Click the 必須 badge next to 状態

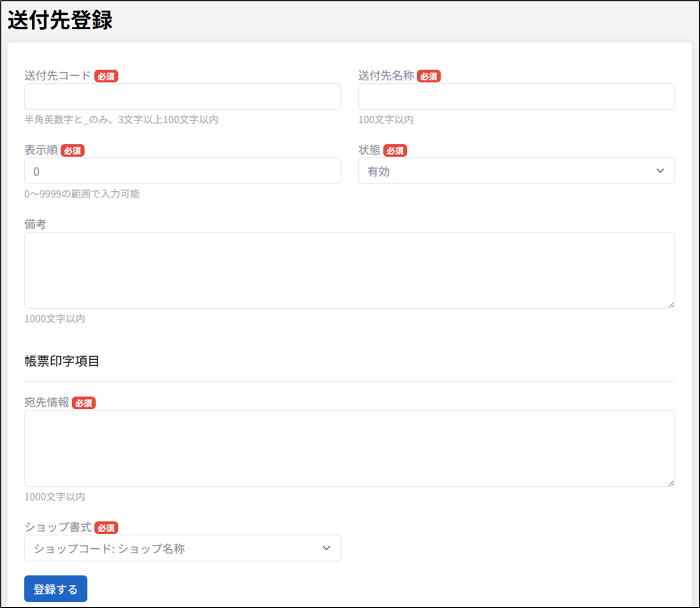pos(395,151)
